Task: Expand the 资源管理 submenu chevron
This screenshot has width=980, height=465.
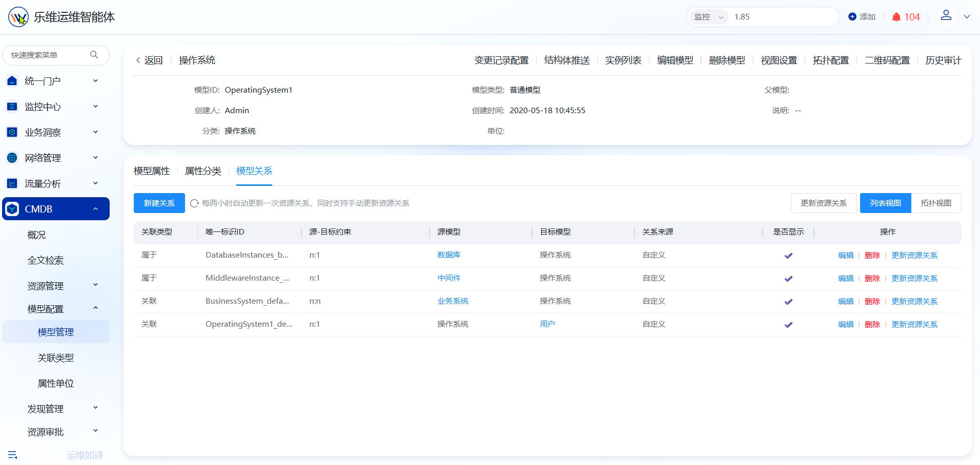Action: tap(95, 285)
